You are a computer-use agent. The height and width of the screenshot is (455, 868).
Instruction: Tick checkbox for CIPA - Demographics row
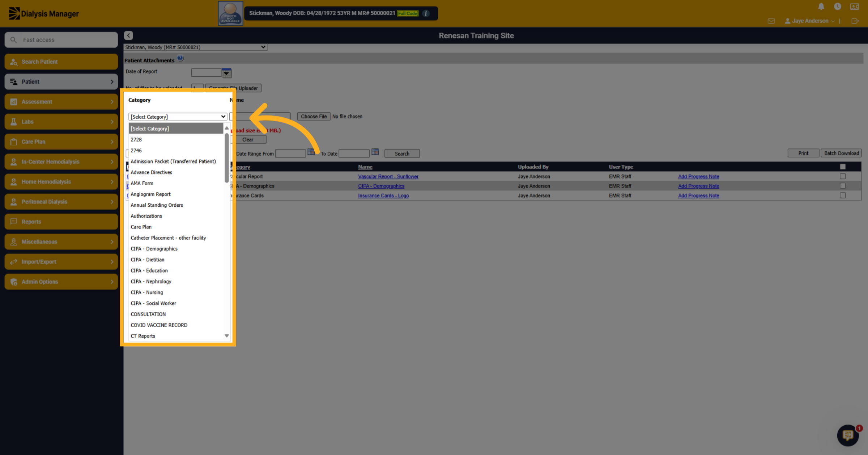(x=843, y=186)
